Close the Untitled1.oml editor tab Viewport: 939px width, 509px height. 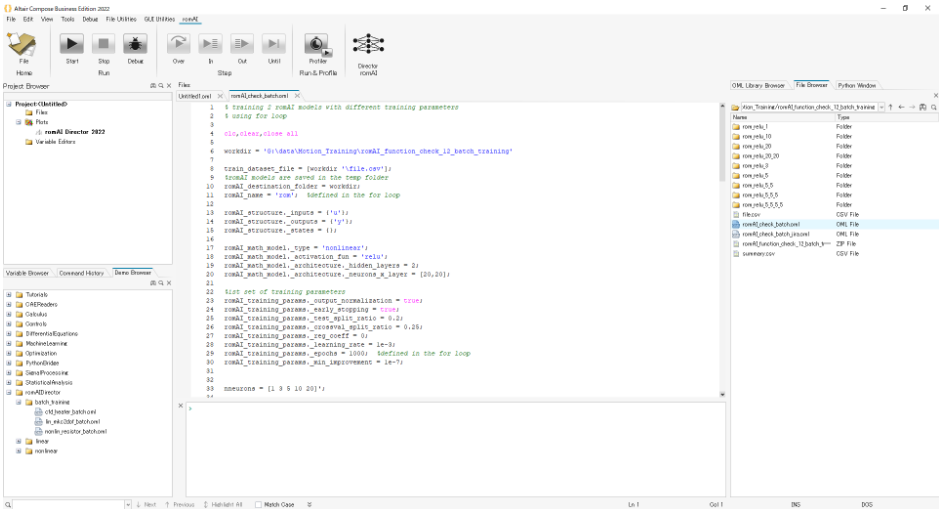coord(220,96)
